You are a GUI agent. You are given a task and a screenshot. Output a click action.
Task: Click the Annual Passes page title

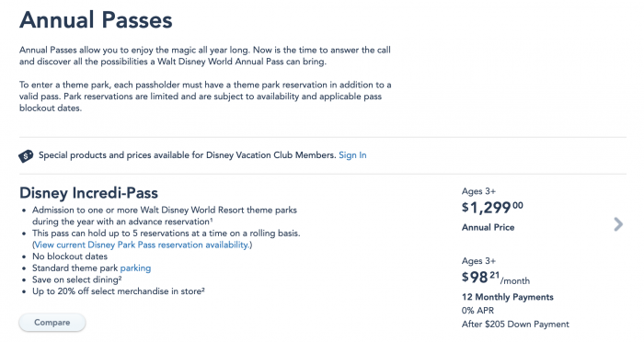(x=96, y=19)
